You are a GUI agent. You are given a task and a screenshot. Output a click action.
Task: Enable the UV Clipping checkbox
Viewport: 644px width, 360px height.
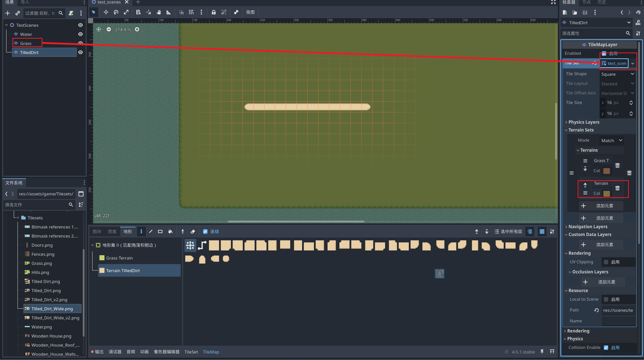click(x=606, y=262)
